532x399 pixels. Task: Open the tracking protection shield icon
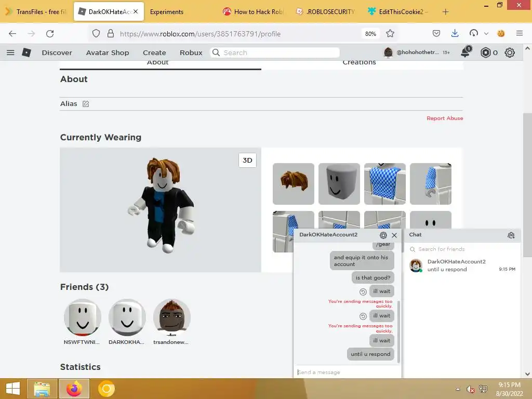96,34
